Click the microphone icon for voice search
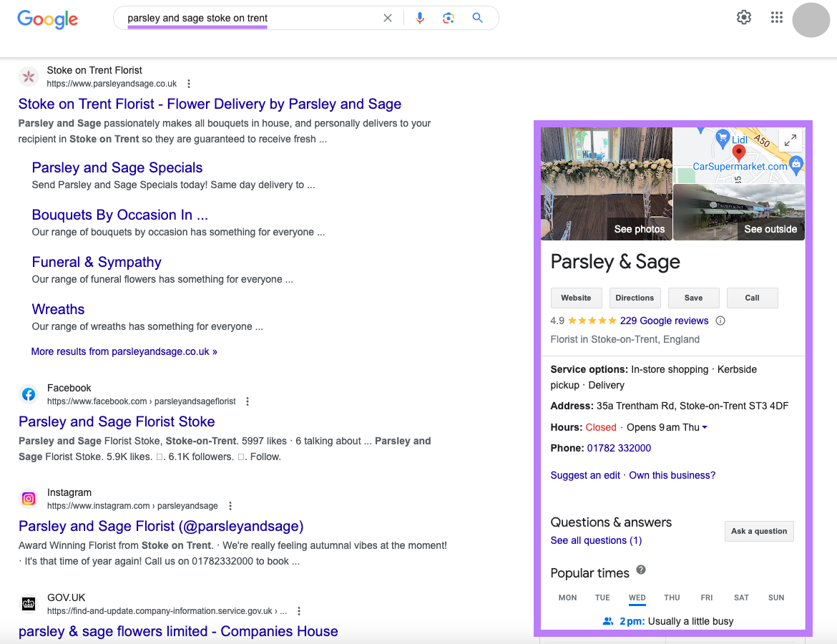The image size is (837, 644). (420, 18)
